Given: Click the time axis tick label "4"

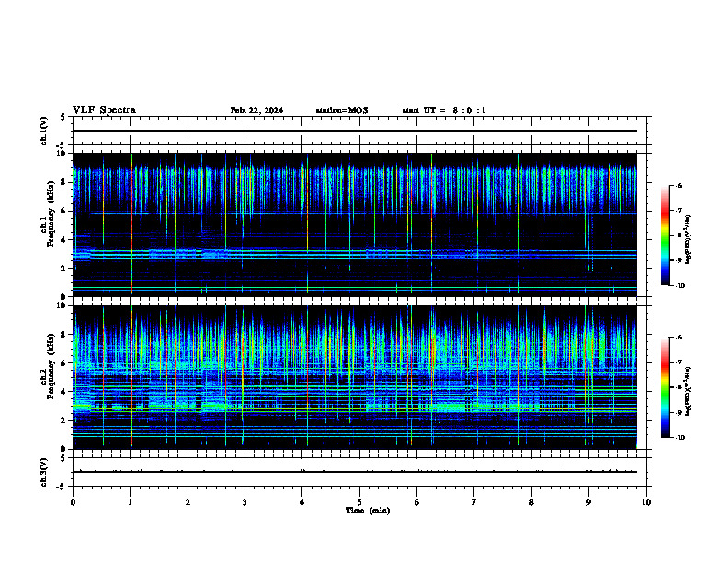Looking at the screenshot, I should pyautogui.click(x=302, y=502).
